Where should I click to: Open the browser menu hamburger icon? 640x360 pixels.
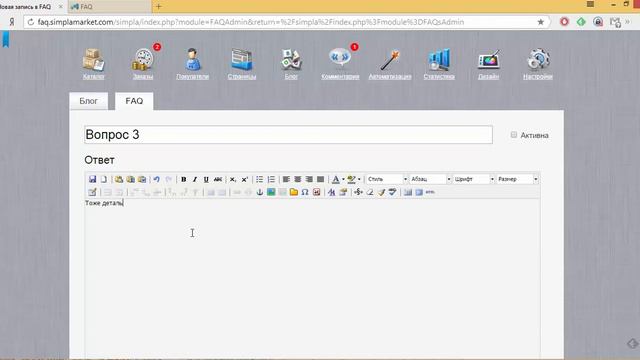590,4
